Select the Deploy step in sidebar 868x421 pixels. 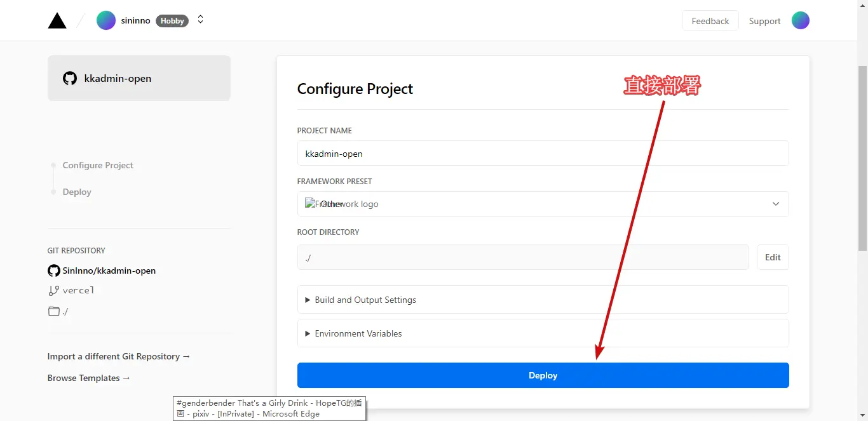pyautogui.click(x=77, y=192)
